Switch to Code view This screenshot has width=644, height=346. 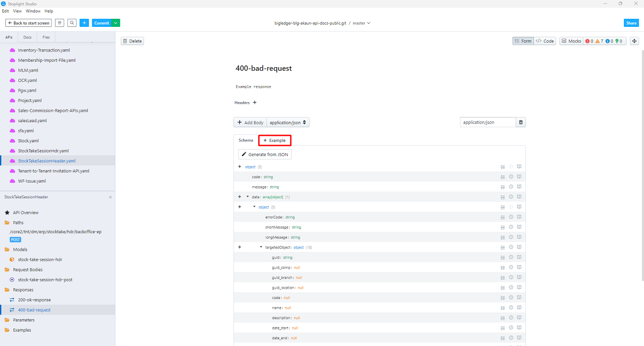[x=545, y=41]
